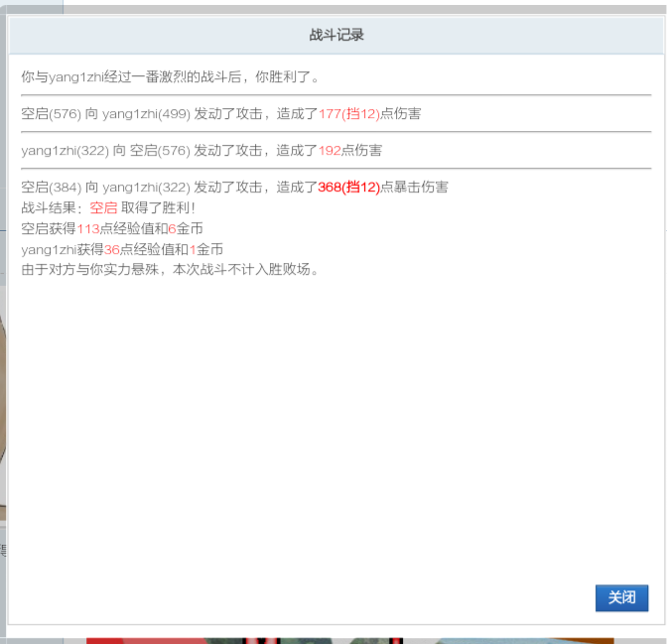This screenshot has height=644, width=667.
Task: Click the red damage value 177(挡12)
Action: click(x=348, y=114)
